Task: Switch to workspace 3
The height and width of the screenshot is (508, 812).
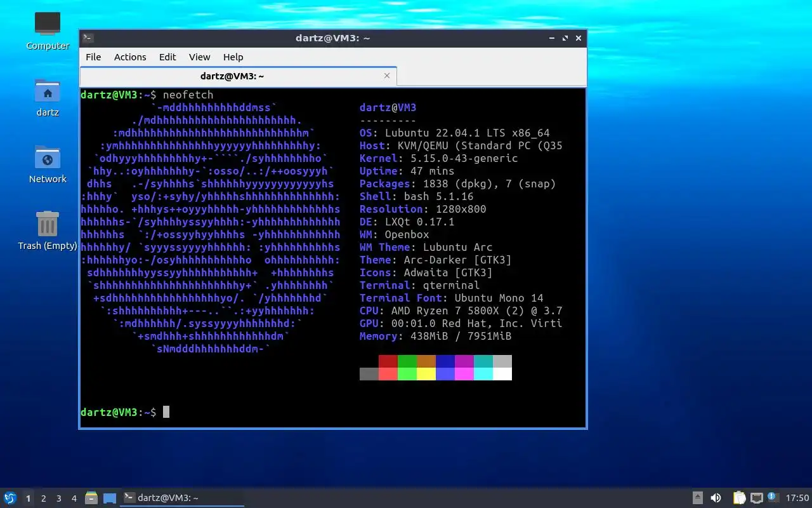Action: [x=59, y=498]
